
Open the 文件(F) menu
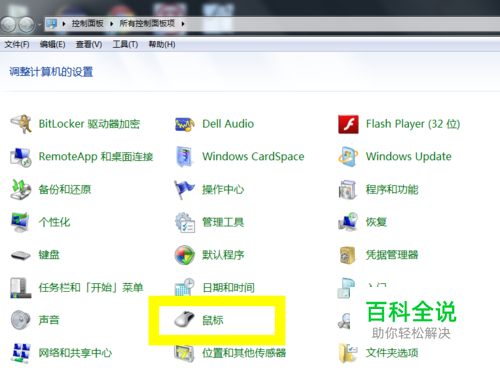[x=17, y=44]
